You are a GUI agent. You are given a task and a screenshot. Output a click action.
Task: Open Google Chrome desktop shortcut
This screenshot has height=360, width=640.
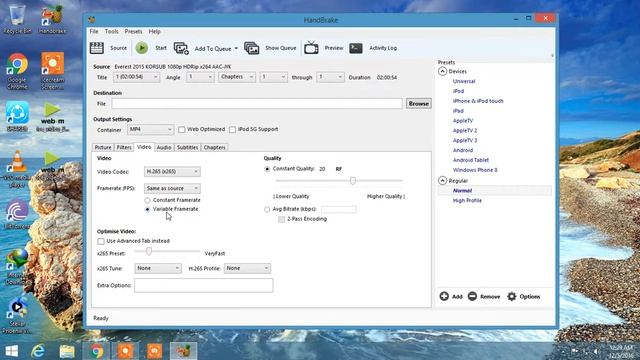click(x=17, y=71)
